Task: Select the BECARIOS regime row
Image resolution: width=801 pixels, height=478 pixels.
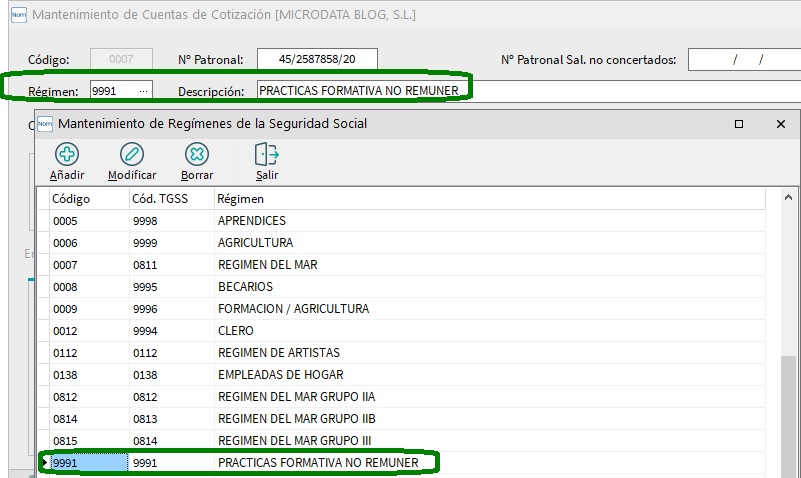Action: (x=245, y=287)
